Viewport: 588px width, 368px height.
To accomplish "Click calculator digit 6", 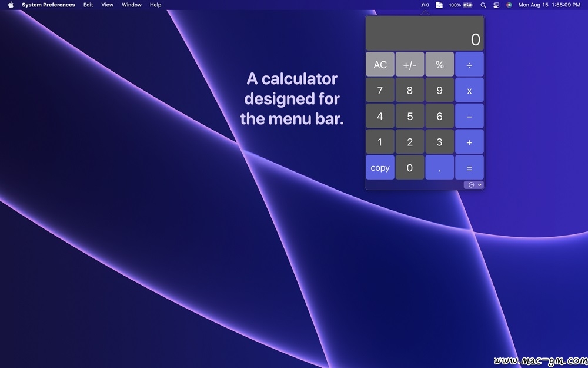I will pyautogui.click(x=439, y=116).
